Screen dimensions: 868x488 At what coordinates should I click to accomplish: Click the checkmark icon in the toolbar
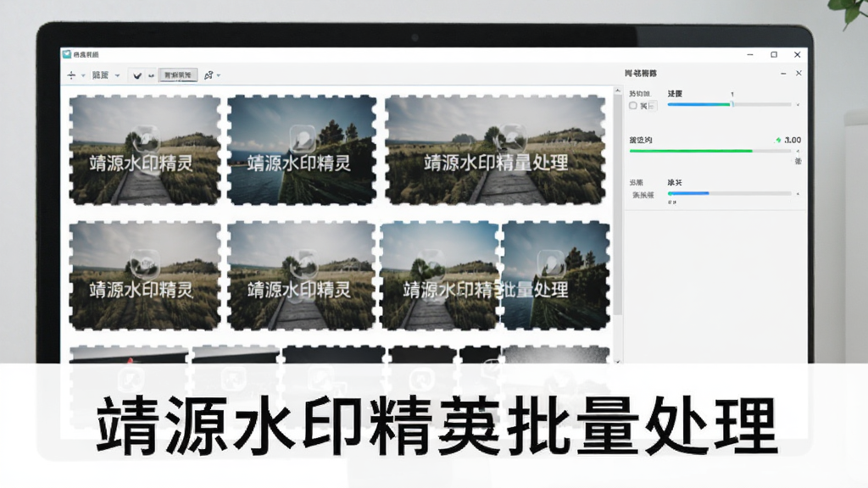coord(137,75)
